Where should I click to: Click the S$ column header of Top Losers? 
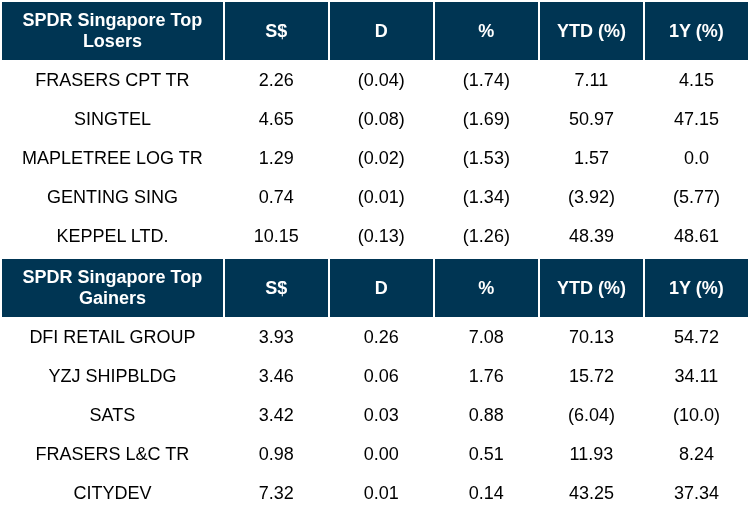click(276, 31)
